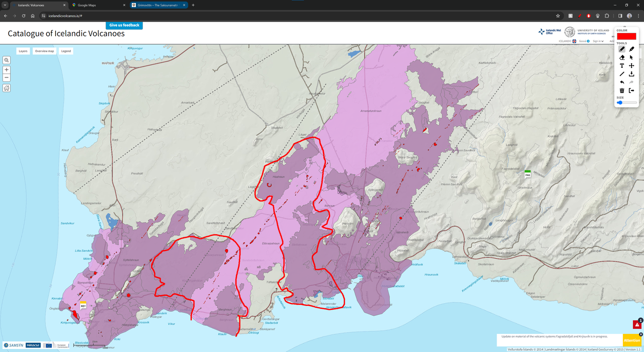Screen dimensions: 644x352
Task: View site information icon
Action: [44, 16]
